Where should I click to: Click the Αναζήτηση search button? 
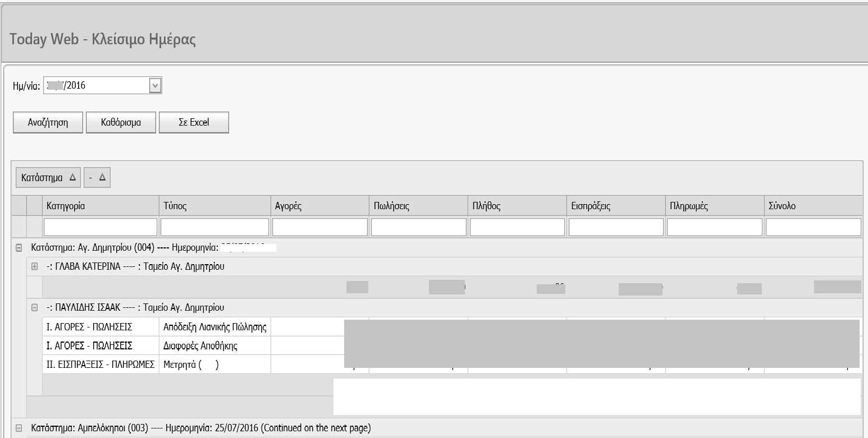48,123
